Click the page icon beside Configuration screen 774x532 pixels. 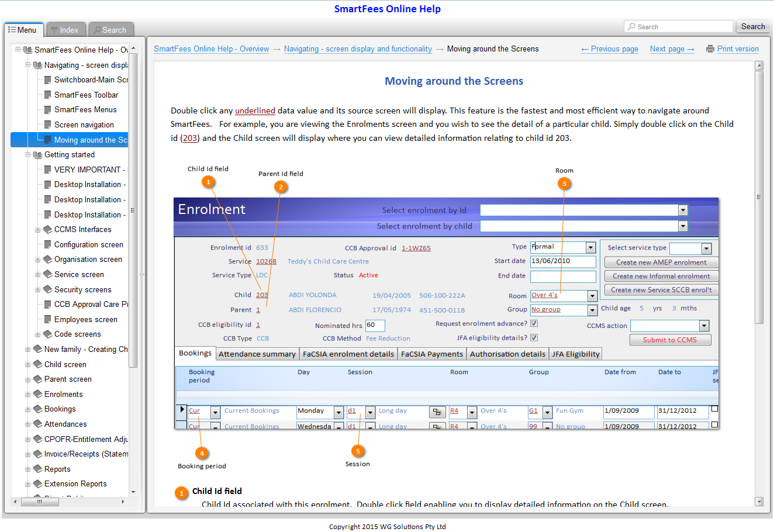click(47, 244)
